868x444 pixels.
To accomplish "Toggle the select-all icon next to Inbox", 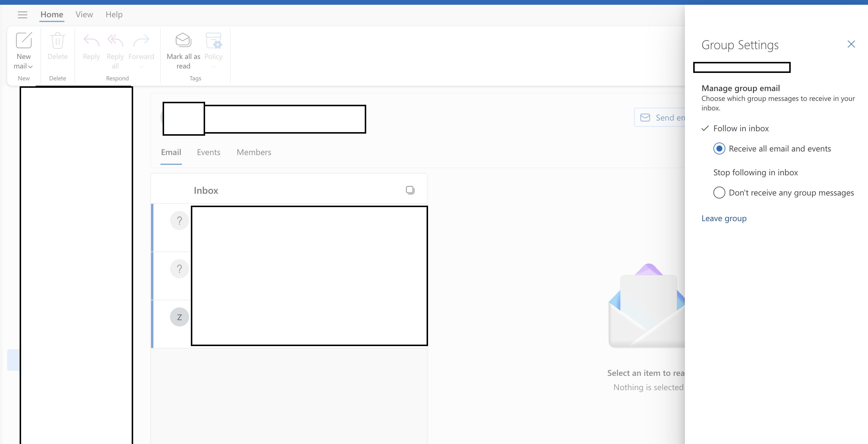I will 410,190.
